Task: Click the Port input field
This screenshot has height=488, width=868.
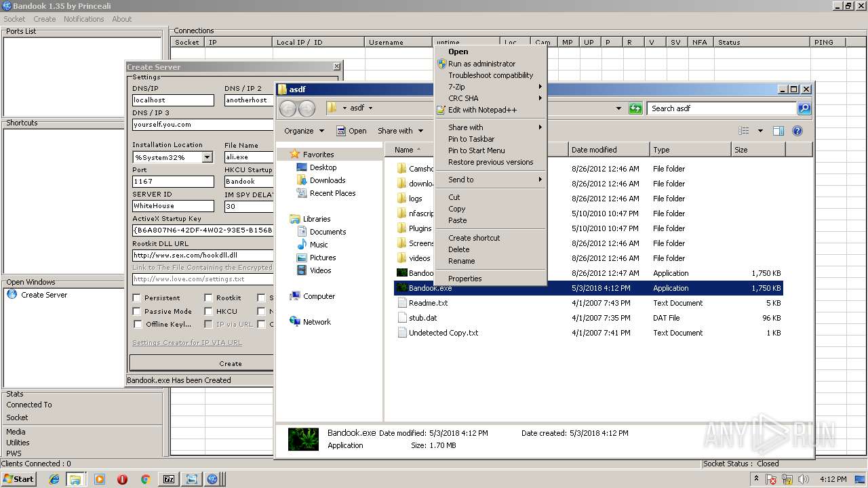Action: [x=173, y=182]
